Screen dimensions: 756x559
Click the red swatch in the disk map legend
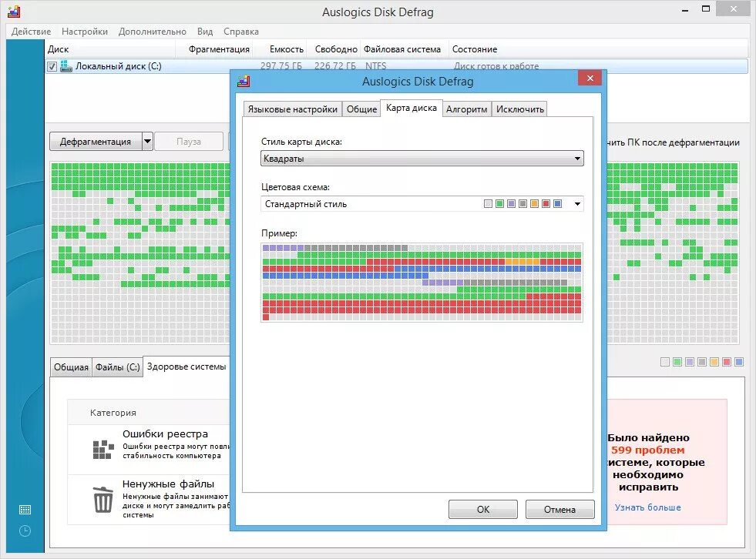(x=727, y=362)
